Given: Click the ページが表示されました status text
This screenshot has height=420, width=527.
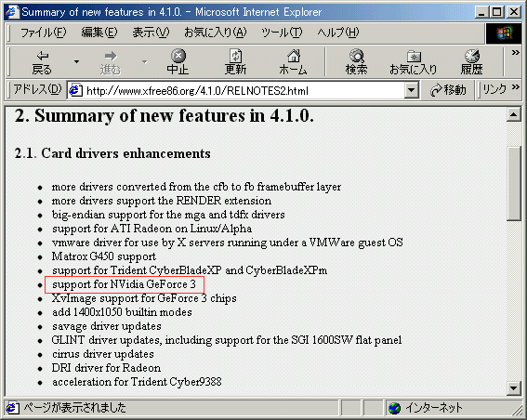Looking at the screenshot, I should tap(74, 408).
